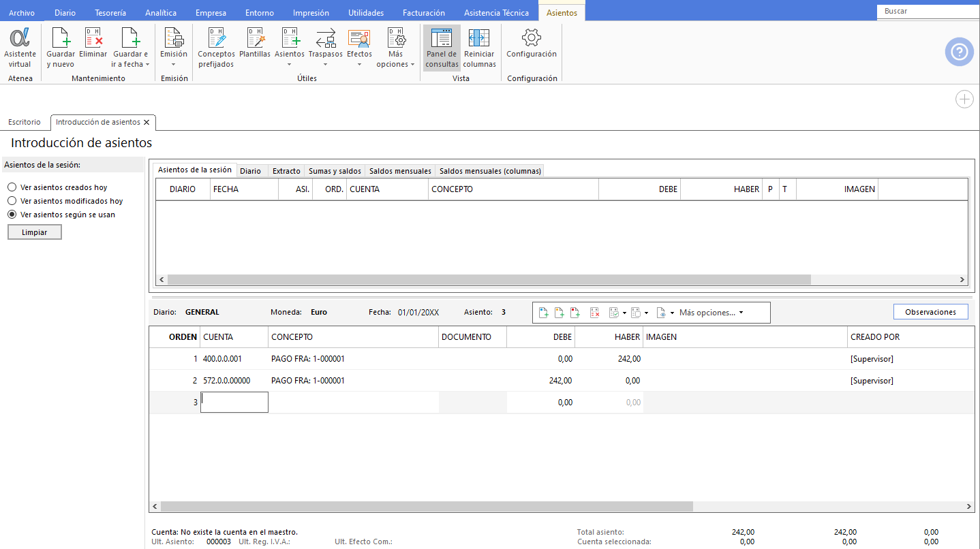Expand the Emisión dropdown arrow
The height and width of the screenshot is (549, 980).
coord(174,65)
